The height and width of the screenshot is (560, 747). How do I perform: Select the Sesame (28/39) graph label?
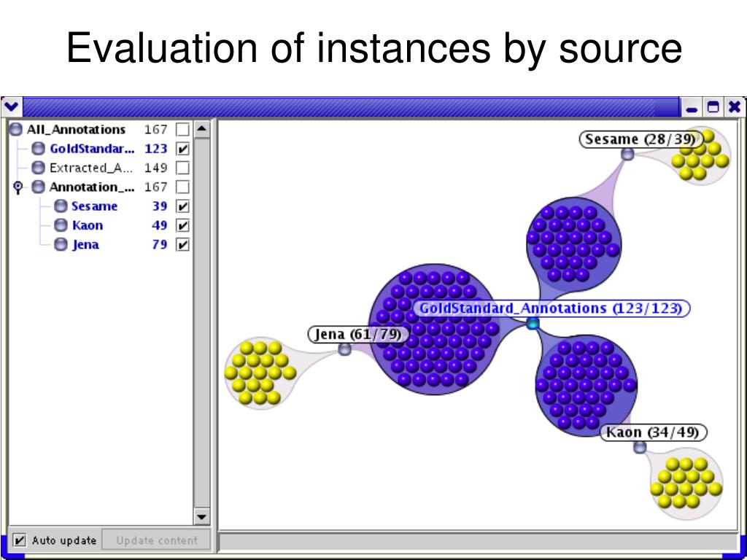point(641,139)
